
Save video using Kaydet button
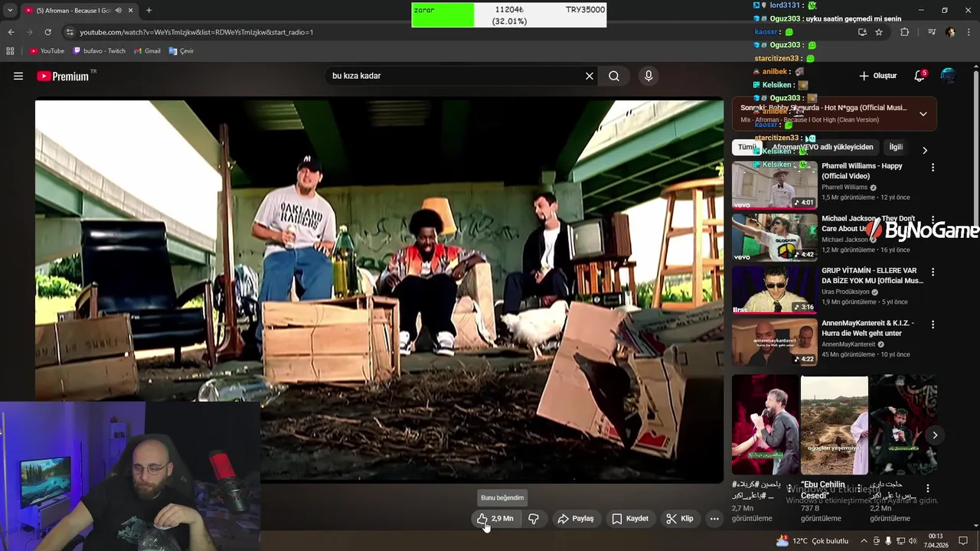tap(630, 519)
